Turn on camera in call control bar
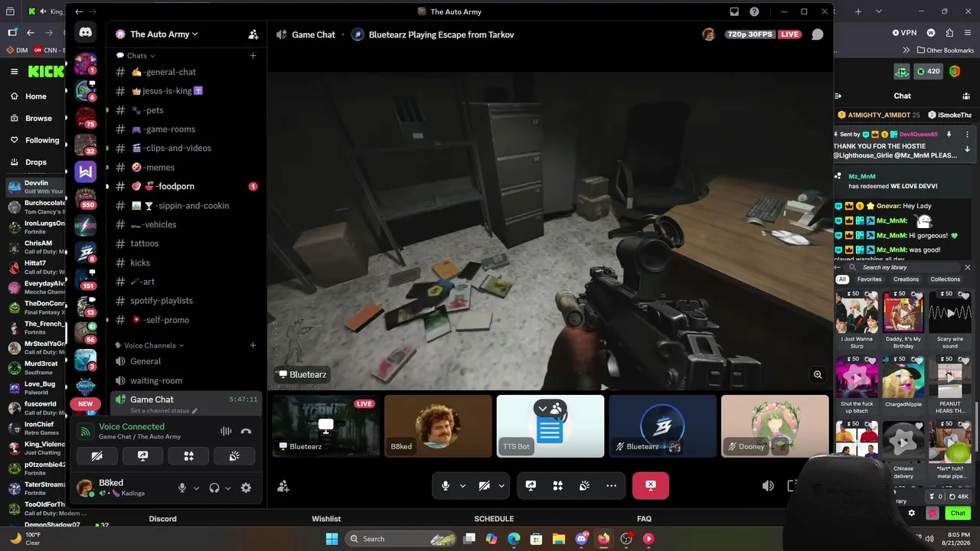This screenshot has width=980, height=551. tap(484, 485)
